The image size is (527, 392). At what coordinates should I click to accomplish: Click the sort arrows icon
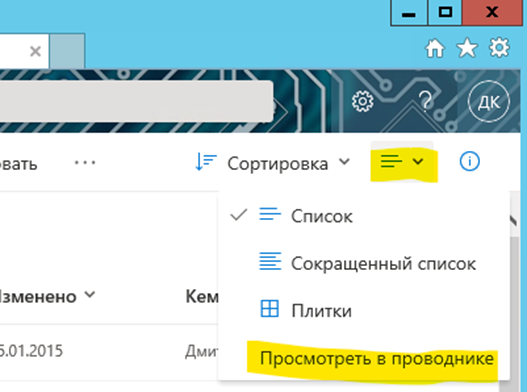click(x=205, y=162)
